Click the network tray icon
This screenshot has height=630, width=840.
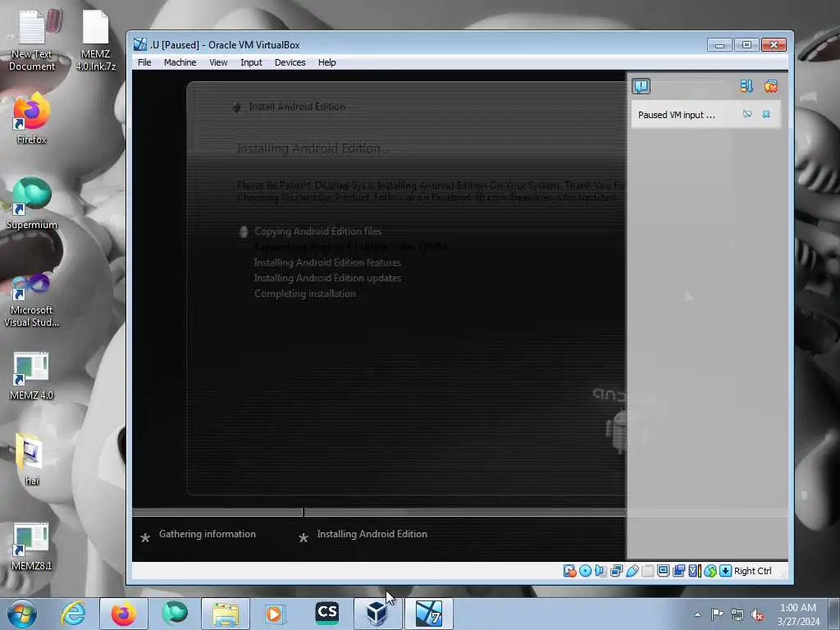pyautogui.click(x=737, y=614)
